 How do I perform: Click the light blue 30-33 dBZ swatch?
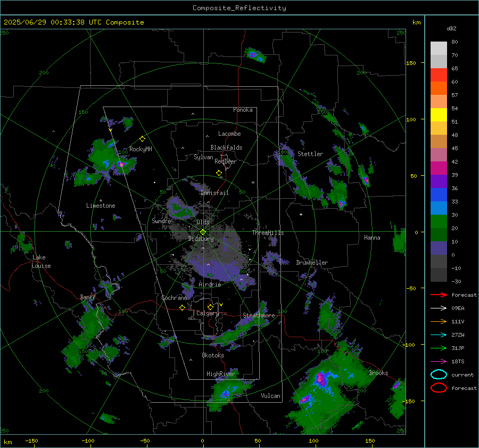point(439,208)
